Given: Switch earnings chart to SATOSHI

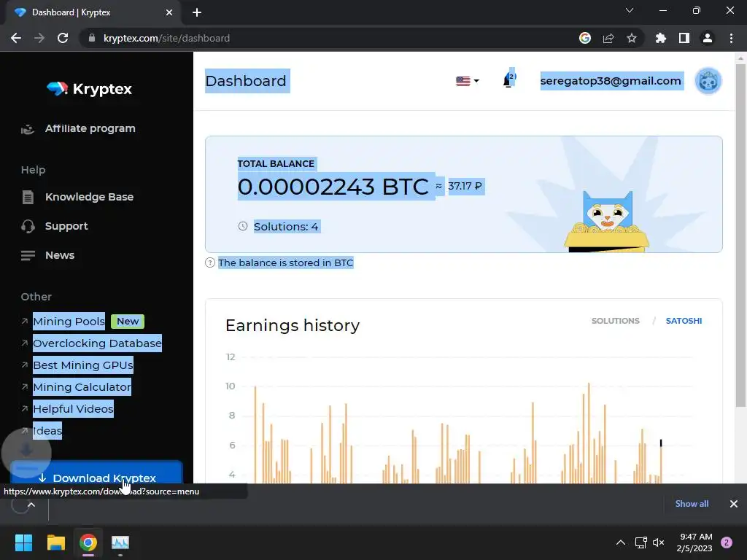Looking at the screenshot, I should tap(684, 321).
